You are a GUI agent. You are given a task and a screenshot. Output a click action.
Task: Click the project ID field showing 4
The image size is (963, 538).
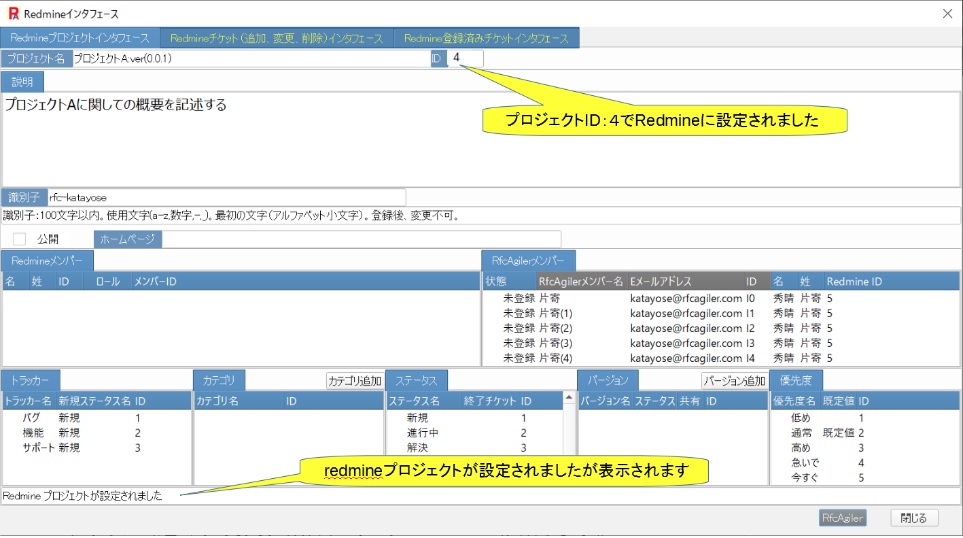(466, 58)
